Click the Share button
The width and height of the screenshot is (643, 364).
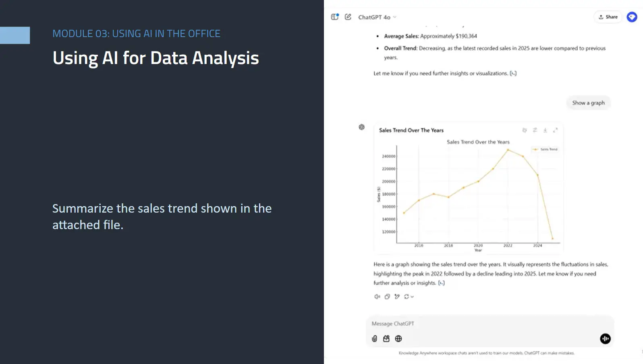608,17
